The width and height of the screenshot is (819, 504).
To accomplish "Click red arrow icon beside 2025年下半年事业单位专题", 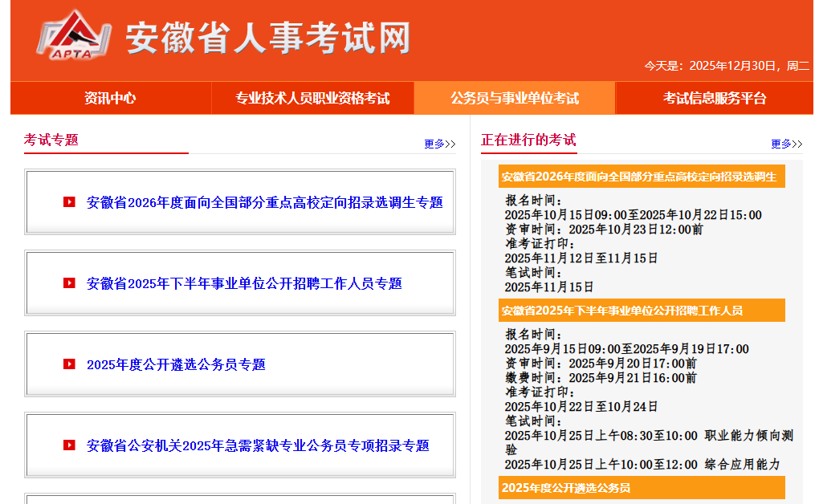I will click(69, 283).
